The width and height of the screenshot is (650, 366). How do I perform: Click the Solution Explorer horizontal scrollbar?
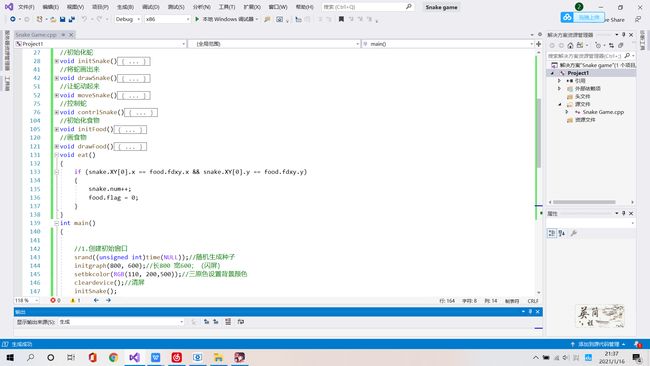pyautogui.click(x=584, y=202)
